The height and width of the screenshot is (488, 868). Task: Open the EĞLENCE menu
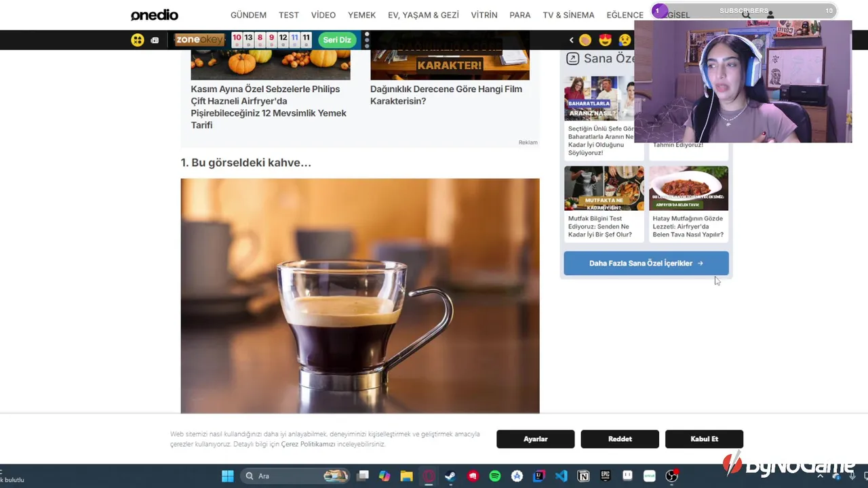[625, 15]
